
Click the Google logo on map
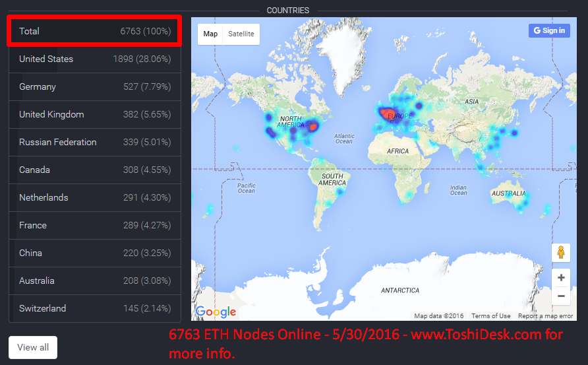216,312
